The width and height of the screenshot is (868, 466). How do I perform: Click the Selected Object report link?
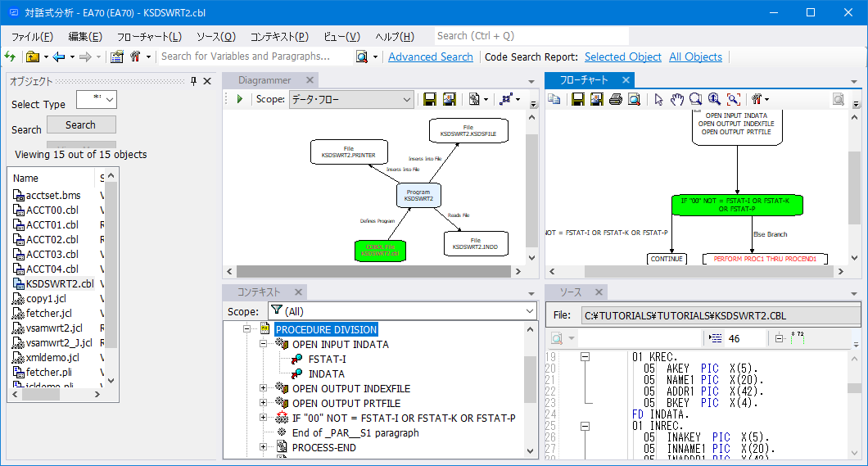(x=623, y=57)
